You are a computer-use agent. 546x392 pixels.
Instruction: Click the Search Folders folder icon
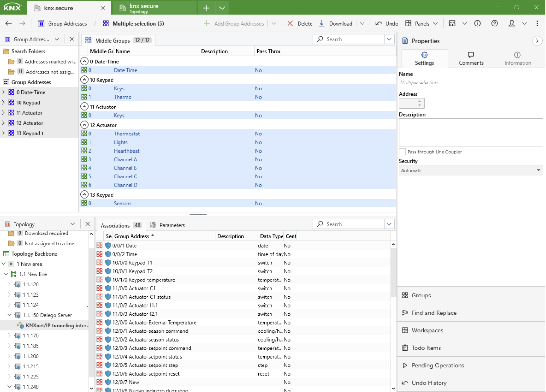pyautogui.click(x=6, y=51)
